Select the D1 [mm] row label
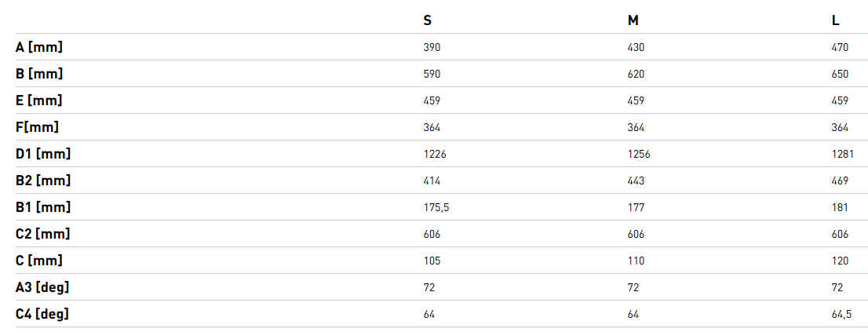This screenshot has height=332, width=868. tap(42, 154)
